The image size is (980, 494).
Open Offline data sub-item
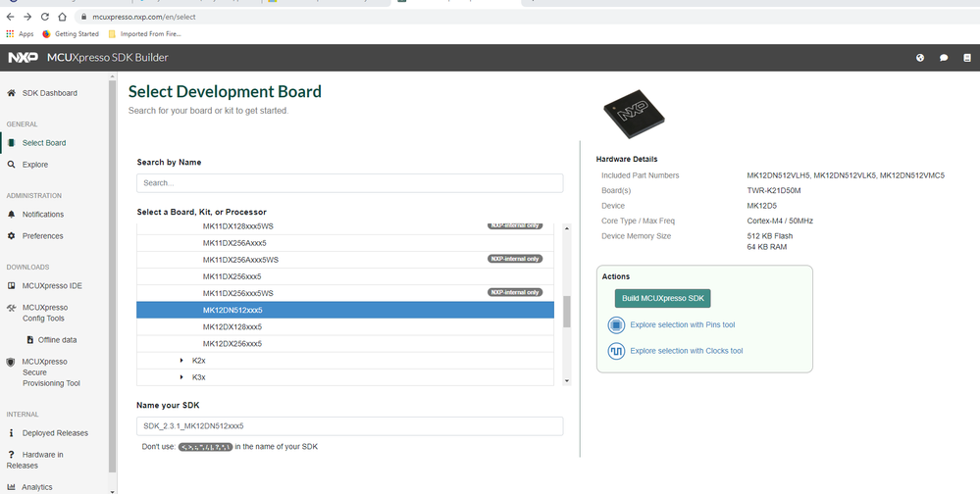pos(58,340)
